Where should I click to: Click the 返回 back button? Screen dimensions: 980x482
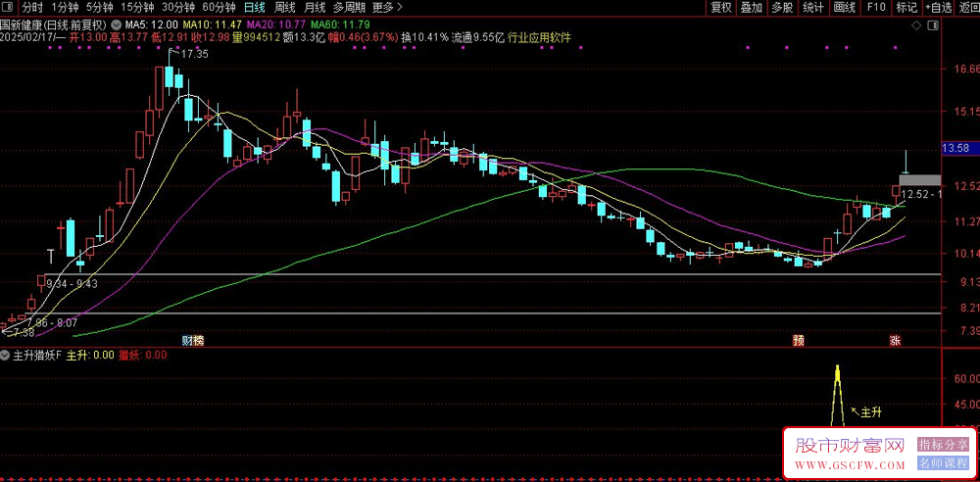970,8
